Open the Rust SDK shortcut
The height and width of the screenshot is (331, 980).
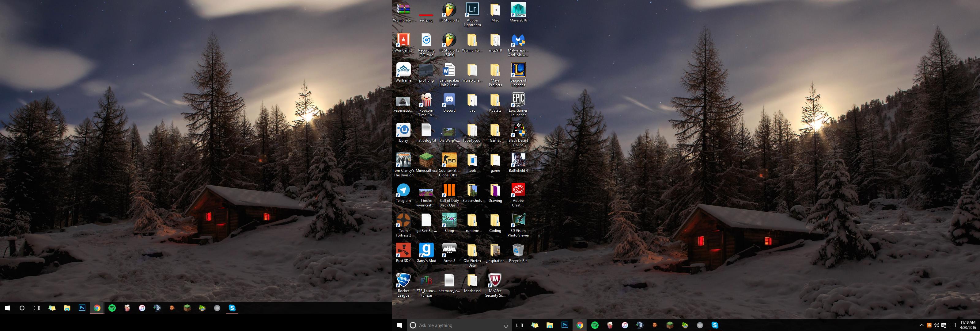point(403,253)
